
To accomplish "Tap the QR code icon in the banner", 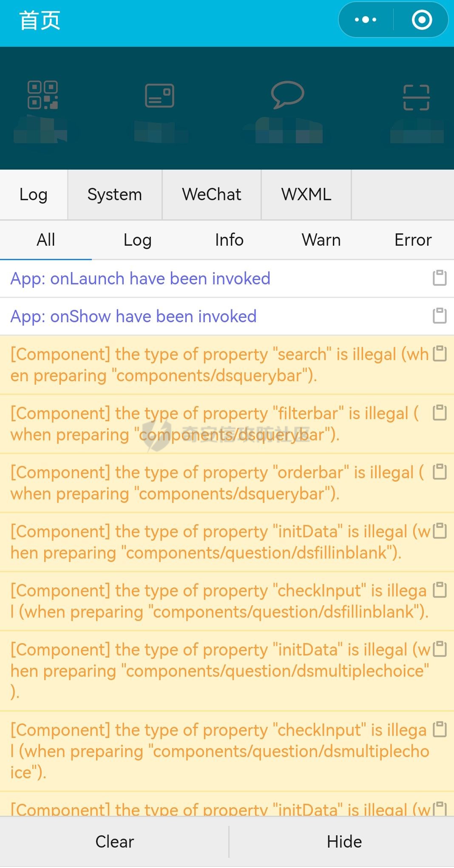I will tap(43, 95).
